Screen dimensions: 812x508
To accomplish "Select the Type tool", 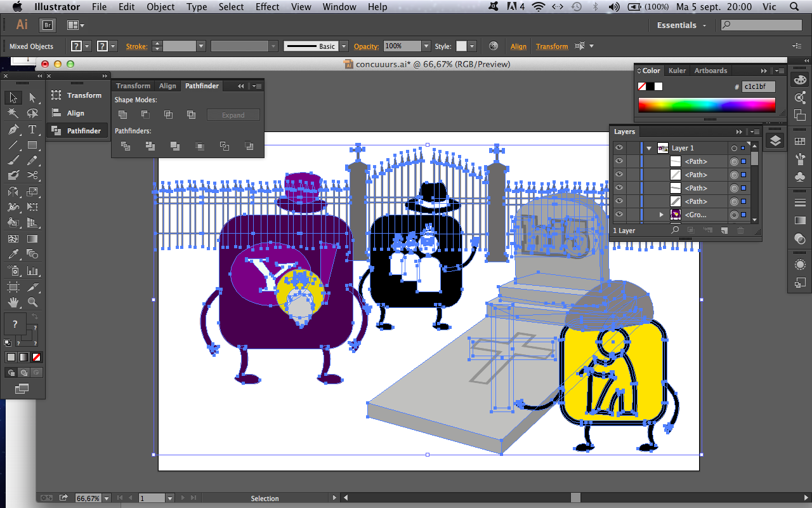I will (x=32, y=130).
